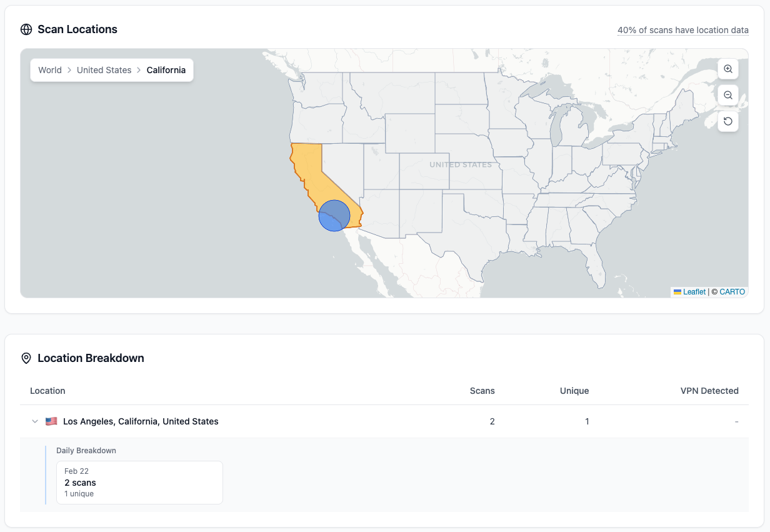Image resolution: width=770 pixels, height=532 pixels.
Task: Click the zoom-out icon on the map
Action: click(x=727, y=95)
